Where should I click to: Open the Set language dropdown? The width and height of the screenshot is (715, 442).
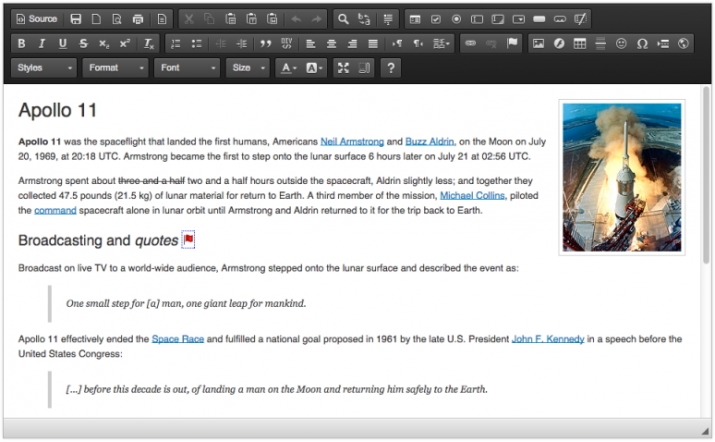tap(441, 44)
